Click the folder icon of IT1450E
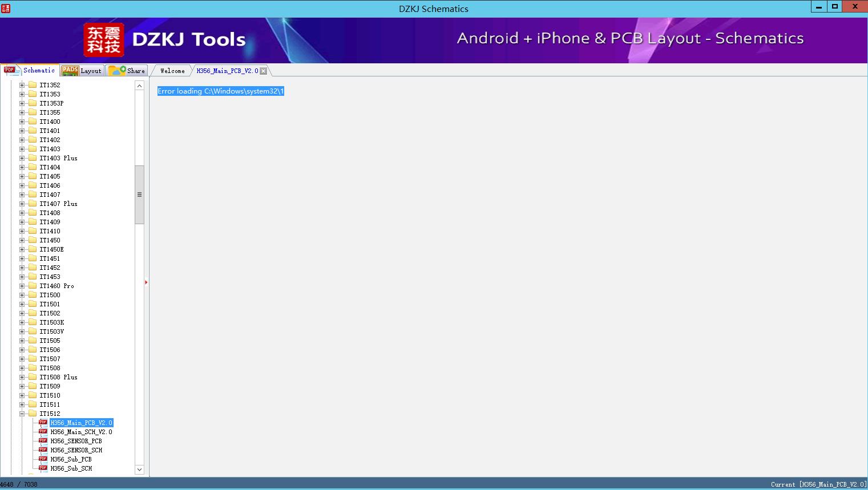868x490 pixels. pyautogui.click(x=33, y=249)
